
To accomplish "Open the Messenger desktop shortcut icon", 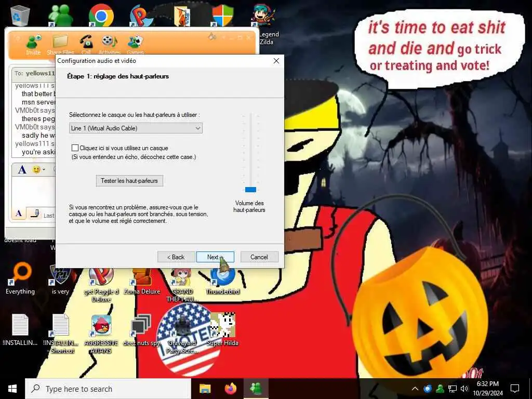I will pyautogui.click(x=60, y=15).
